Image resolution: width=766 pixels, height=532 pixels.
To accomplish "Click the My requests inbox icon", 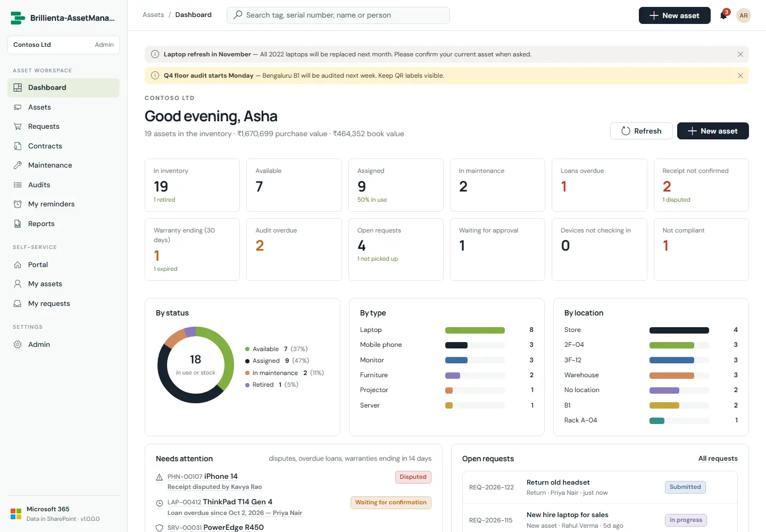I will pos(18,304).
